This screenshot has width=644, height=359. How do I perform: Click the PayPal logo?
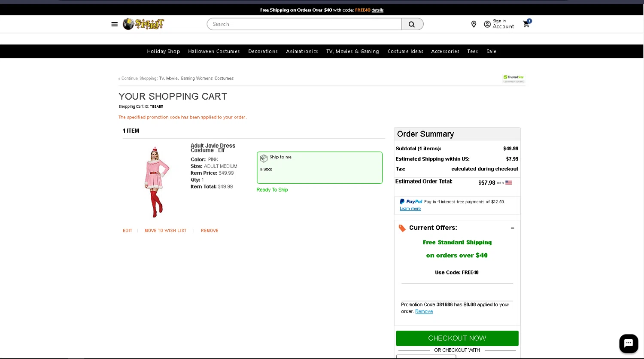point(411,201)
